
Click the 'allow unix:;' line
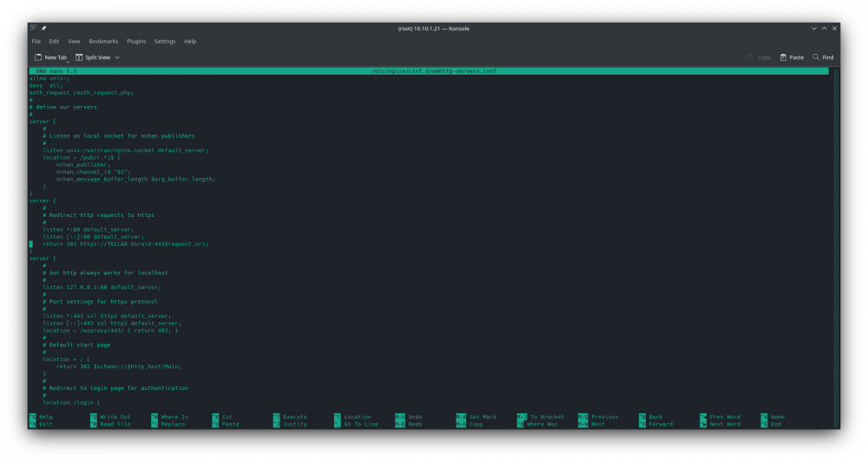click(49, 78)
